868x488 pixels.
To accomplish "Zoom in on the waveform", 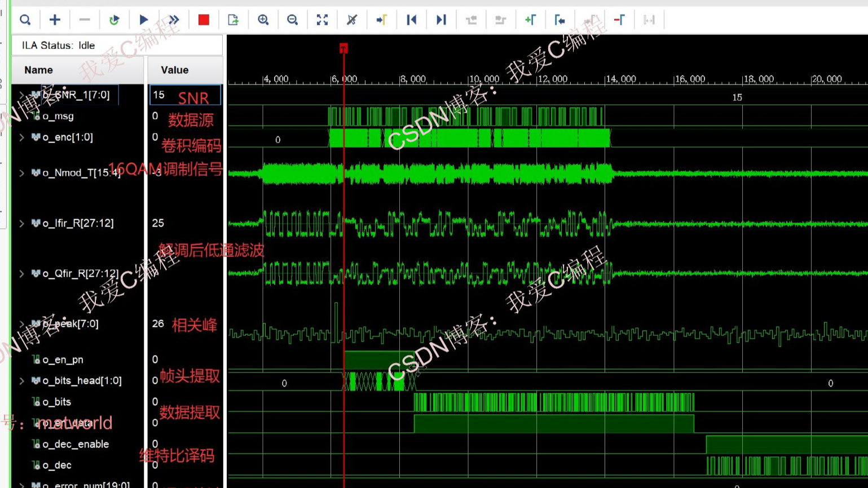I will tap(263, 19).
